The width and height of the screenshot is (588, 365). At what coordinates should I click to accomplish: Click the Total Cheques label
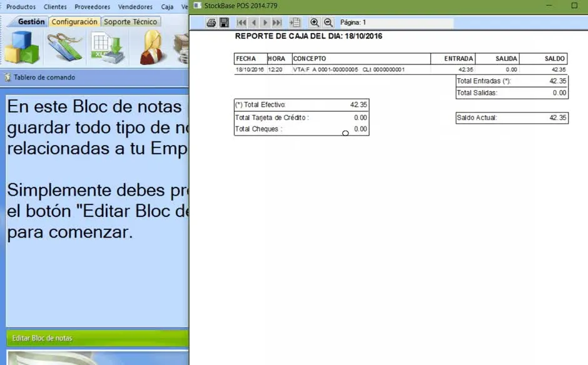(258, 129)
